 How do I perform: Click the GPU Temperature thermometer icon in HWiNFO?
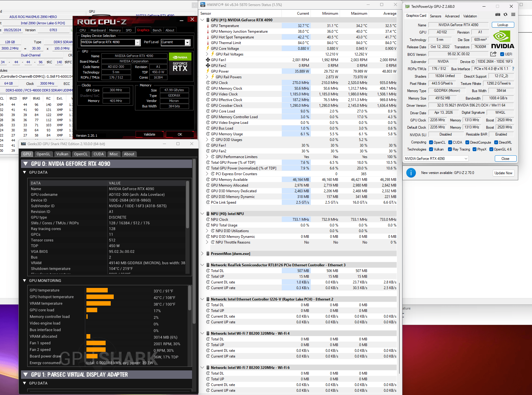pyautogui.click(x=208, y=26)
